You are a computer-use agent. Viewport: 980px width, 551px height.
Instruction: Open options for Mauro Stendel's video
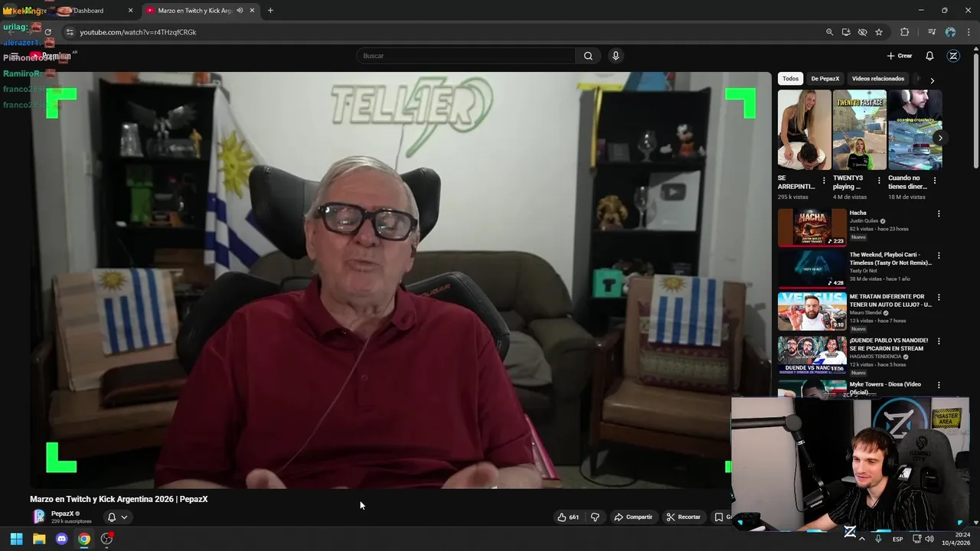(x=939, y=297)
